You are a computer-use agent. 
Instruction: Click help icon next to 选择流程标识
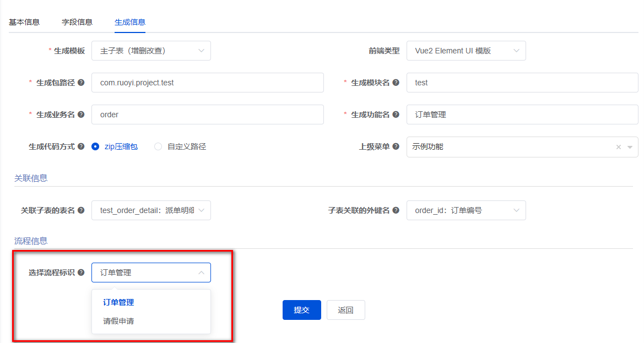tap(82, 273)
